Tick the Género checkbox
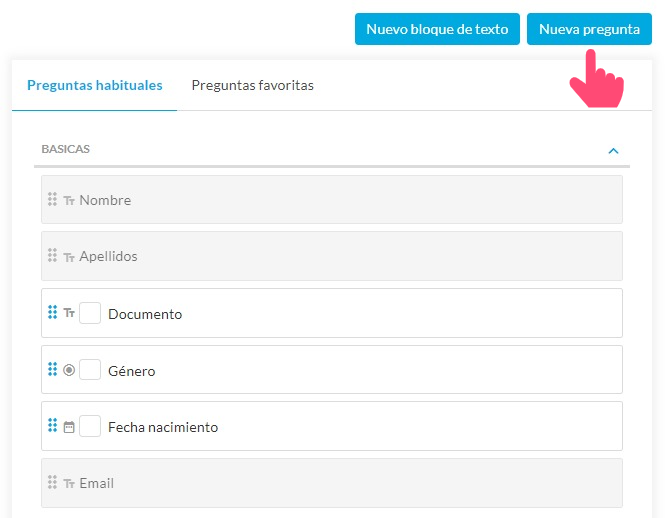 pyautogui.click(x=90, y=370)
